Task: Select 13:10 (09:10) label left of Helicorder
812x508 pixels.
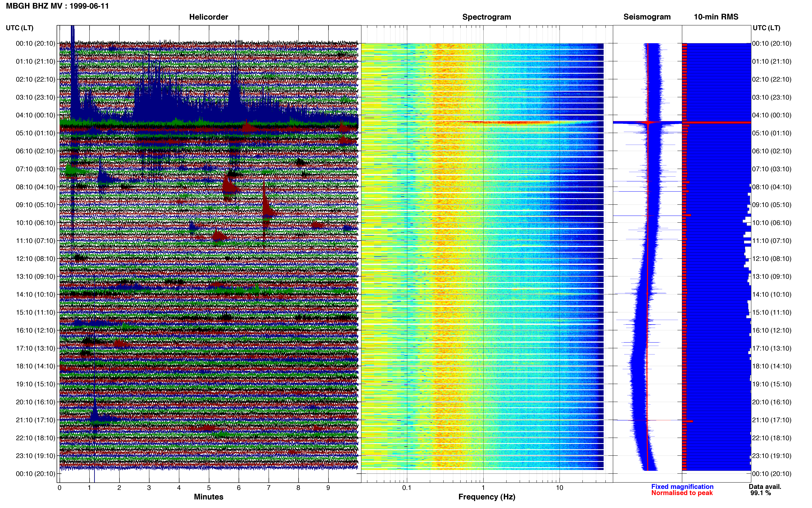Action: click(36, 277)
